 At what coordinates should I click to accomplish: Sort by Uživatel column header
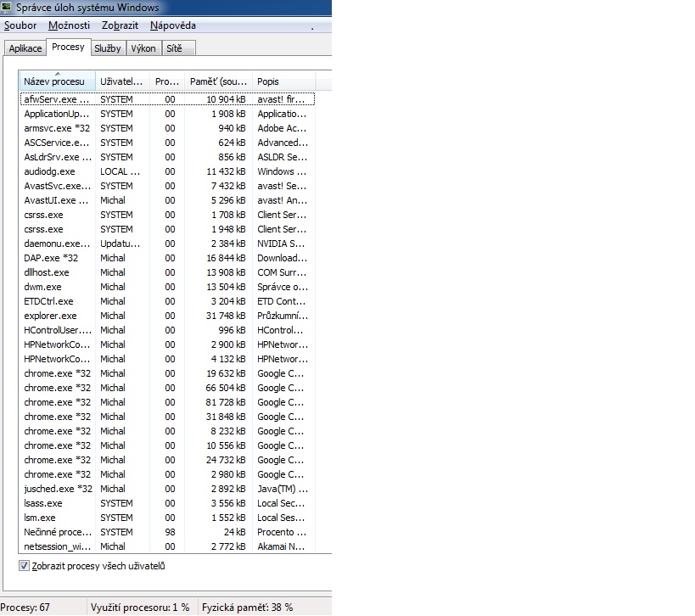pos(123,81)
